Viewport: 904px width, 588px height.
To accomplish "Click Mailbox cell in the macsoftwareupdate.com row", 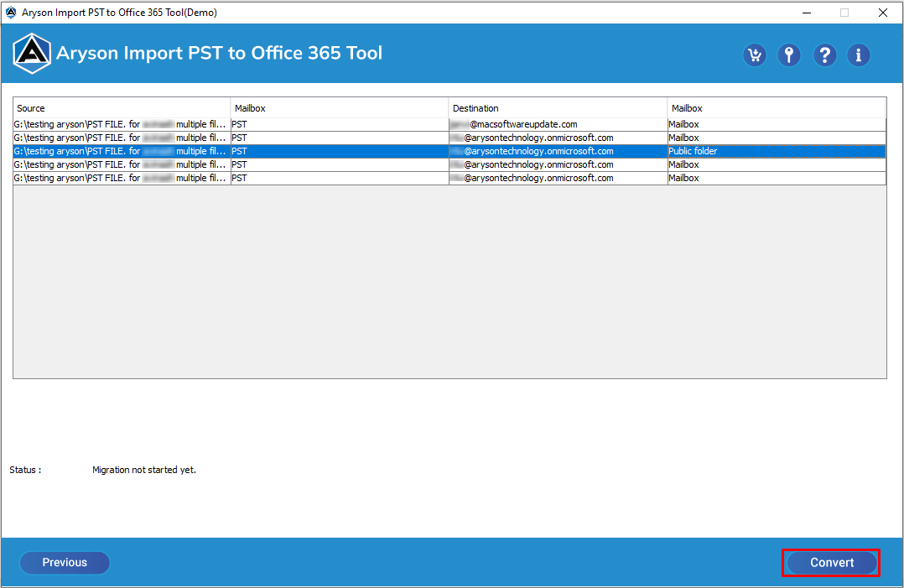I will tap(777, 124).
